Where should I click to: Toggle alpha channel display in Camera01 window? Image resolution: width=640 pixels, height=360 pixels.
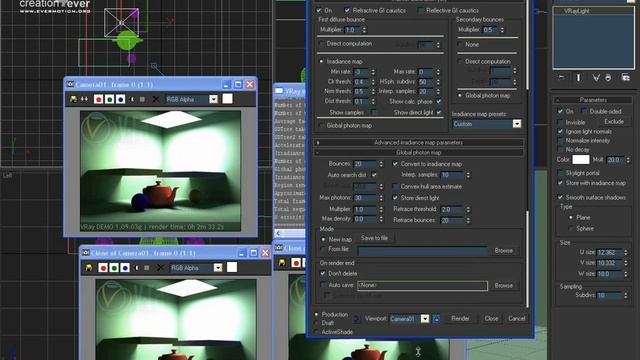coord(131,99)
